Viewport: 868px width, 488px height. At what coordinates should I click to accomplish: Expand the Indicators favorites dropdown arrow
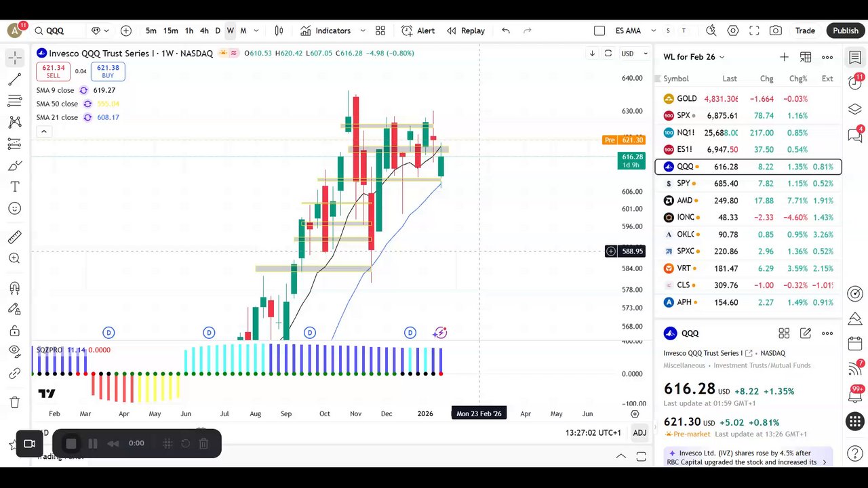(363, 30)
